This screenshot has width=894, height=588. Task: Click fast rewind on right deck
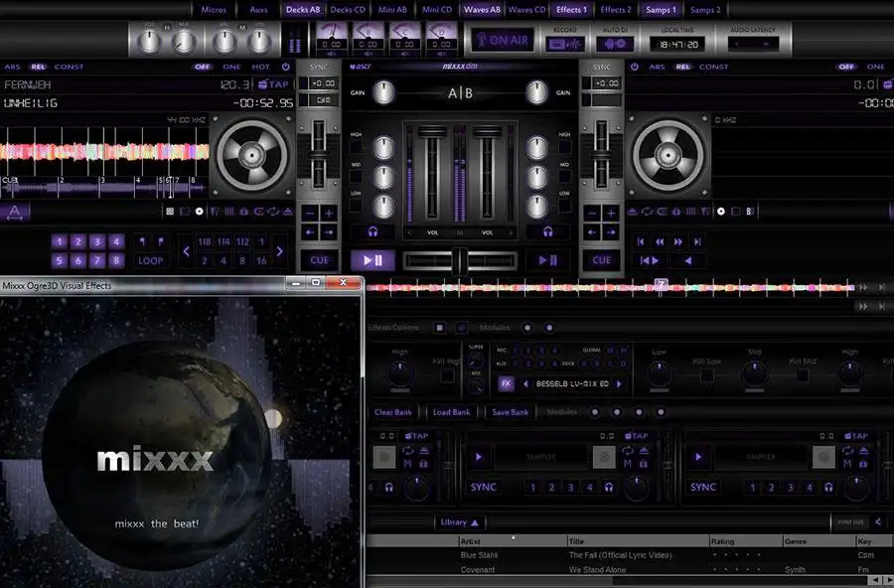click(660, 241)
